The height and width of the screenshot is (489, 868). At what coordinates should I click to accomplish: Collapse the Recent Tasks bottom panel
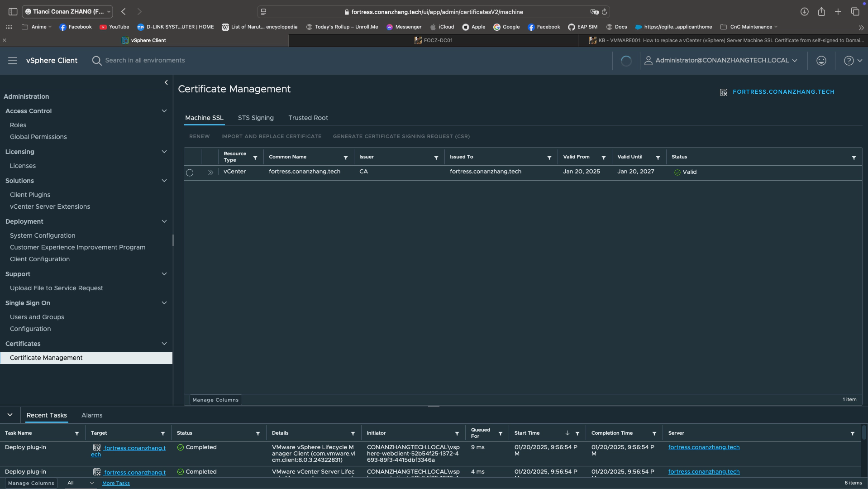[x=10, y=415]
